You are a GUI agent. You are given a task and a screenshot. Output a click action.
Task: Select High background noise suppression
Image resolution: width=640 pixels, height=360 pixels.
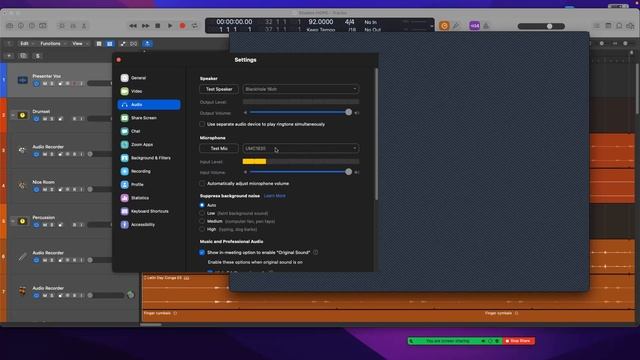[x=202, y=229]
